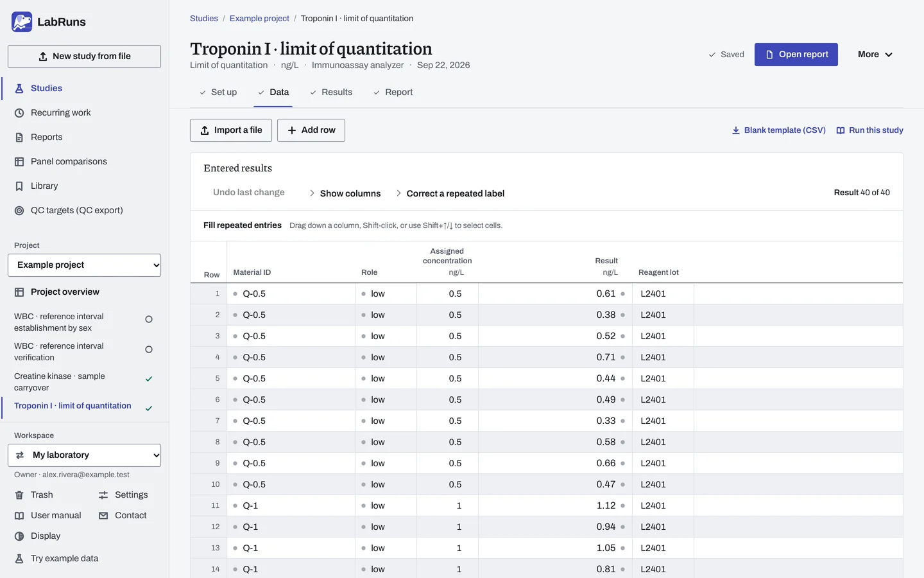Expand Show columns

click(345, 193)
